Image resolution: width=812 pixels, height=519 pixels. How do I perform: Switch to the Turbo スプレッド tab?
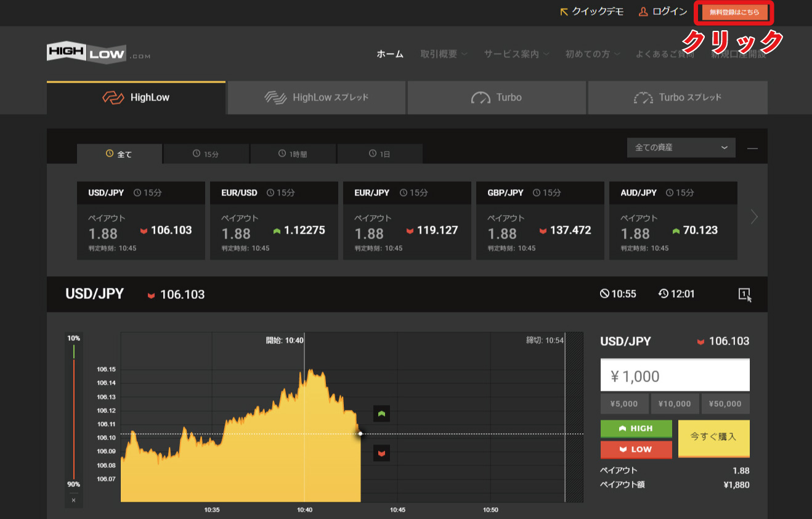coord(678,97)
